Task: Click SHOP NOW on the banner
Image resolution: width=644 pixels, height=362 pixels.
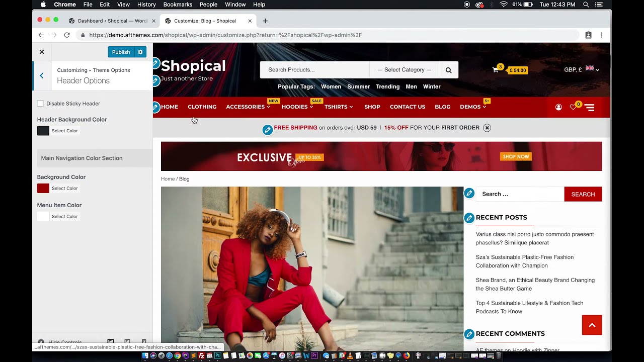Action: 516,156
